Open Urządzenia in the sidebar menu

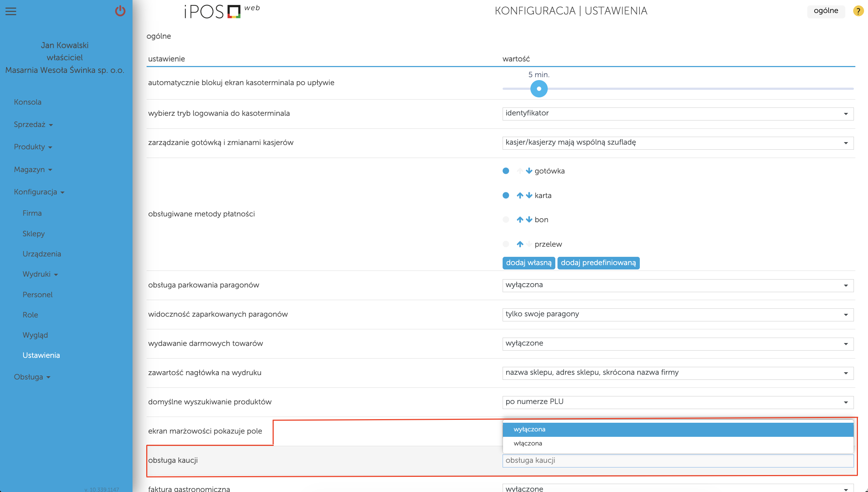[x=42, y=254]
